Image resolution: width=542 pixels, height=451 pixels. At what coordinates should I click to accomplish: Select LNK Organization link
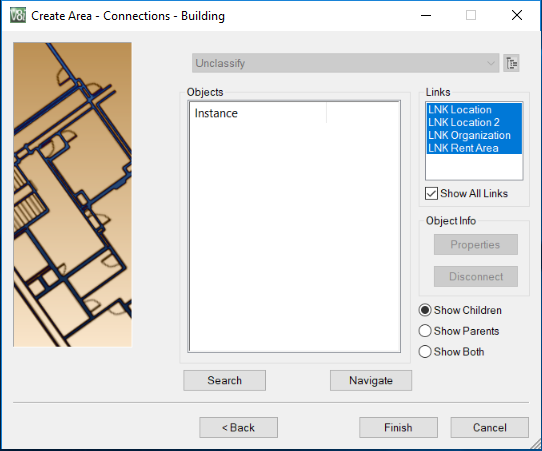coord(474,135)
